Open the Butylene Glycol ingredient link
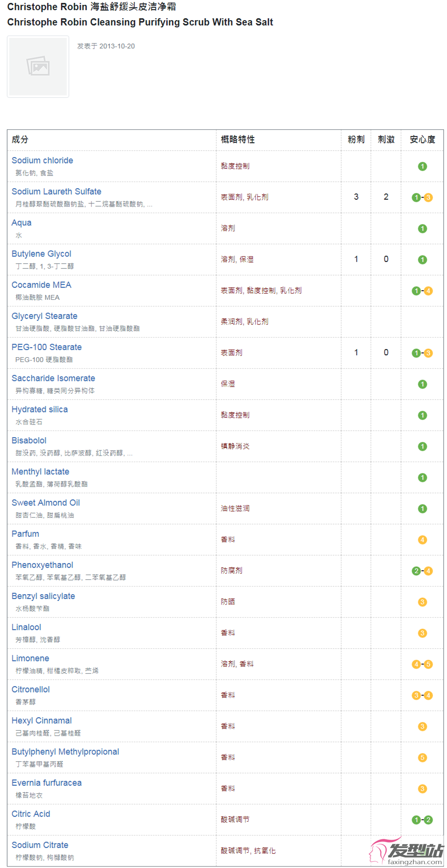The height and width of the screenshot is (868, 447). (x=41, y=254)
